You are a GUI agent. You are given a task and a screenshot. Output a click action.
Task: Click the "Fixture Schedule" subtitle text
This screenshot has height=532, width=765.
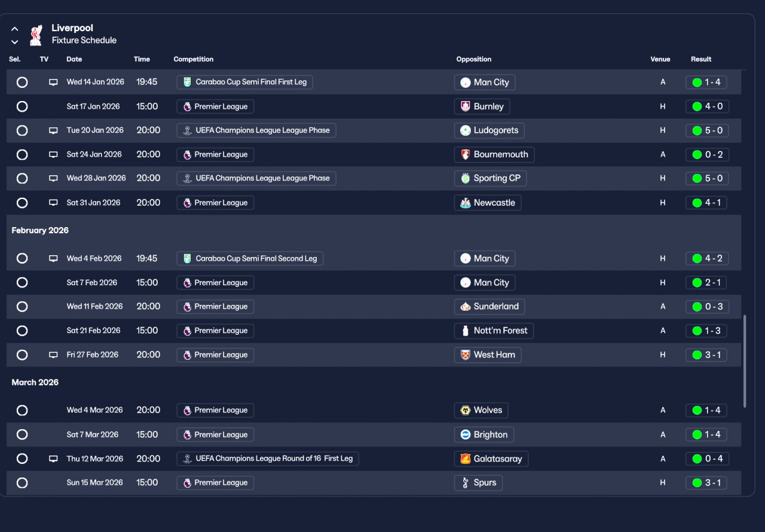(x=84, y=41)
